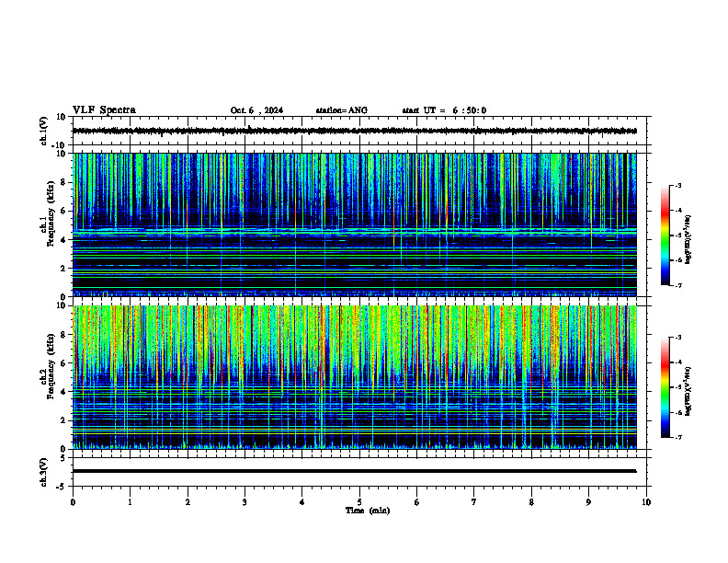The image size is (728, 563).
Task: Click the ch.2 color bar "-4" tick
Action: click(x=678, y=362)
